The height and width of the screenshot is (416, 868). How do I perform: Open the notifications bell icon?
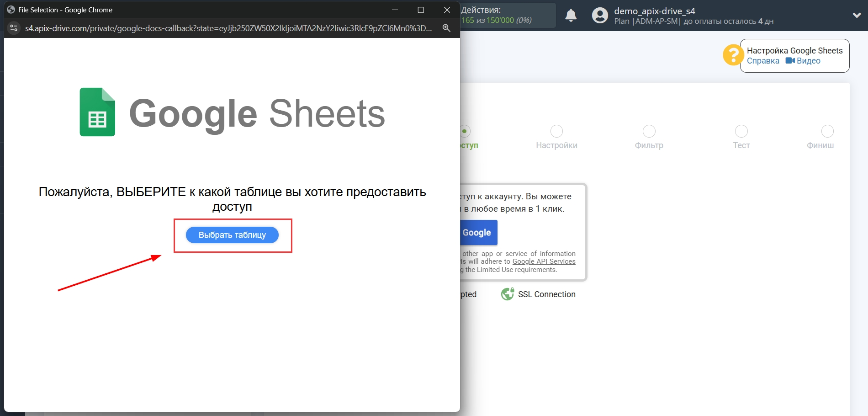(571, 16)
